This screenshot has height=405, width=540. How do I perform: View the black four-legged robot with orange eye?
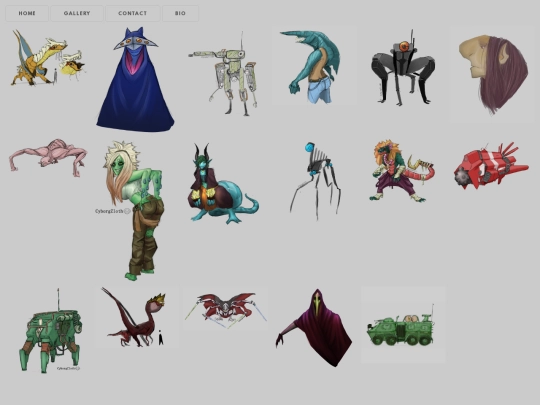point(403,68)
